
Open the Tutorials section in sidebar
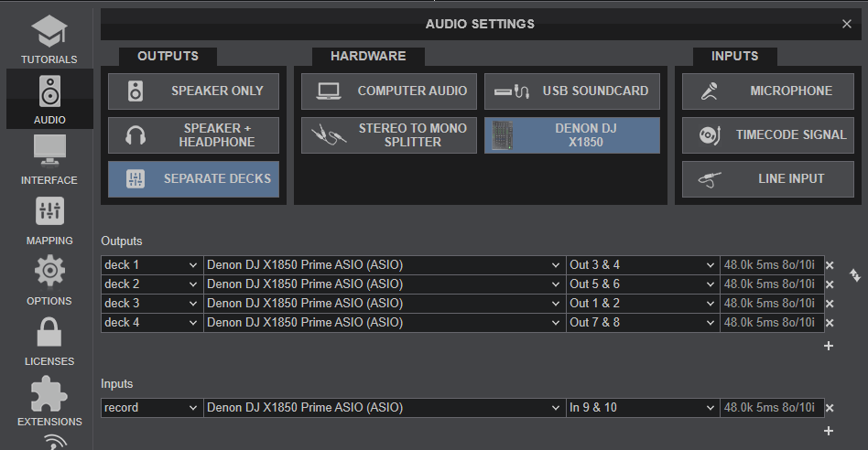49,37
